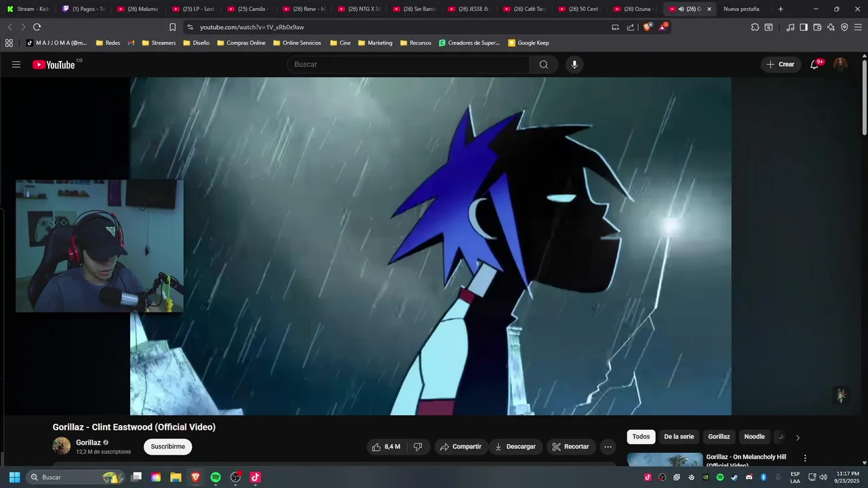Viewport: 868px width, 488px height.
Task: Dislike the video with thumbs down
Action: (x=418, y=447)
